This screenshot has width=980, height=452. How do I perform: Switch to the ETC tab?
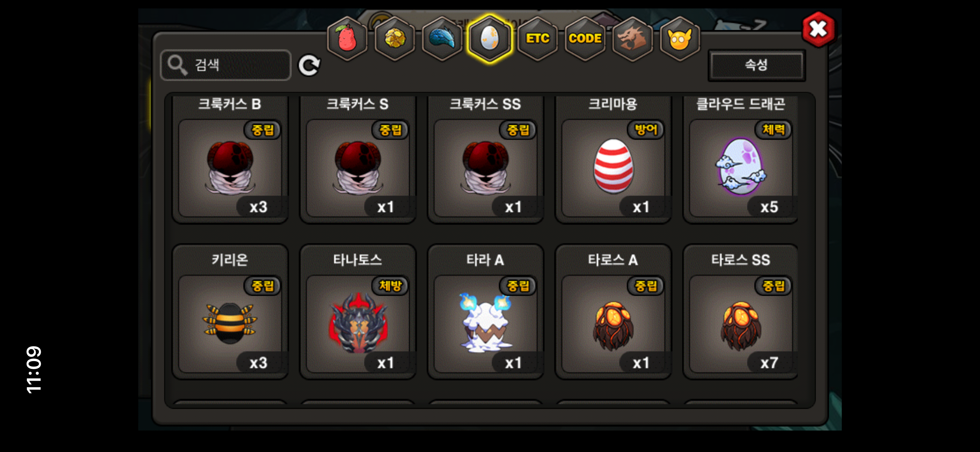pyautogui.click(x=537, y=38)
